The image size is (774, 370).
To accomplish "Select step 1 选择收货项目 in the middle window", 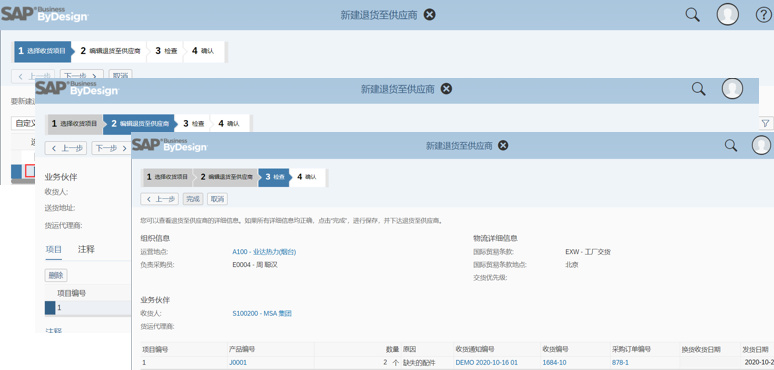I will tap(75, 124).
